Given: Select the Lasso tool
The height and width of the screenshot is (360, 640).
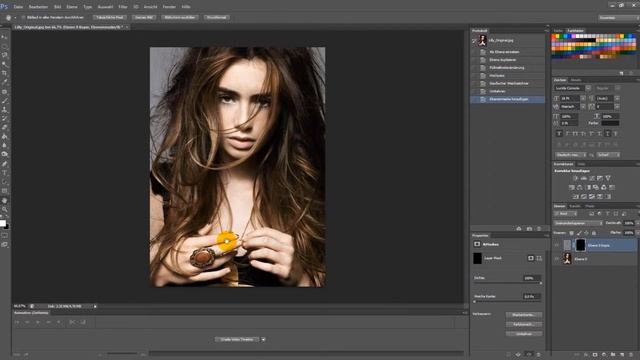Looking at the screenshot, I should coord(4,55).
